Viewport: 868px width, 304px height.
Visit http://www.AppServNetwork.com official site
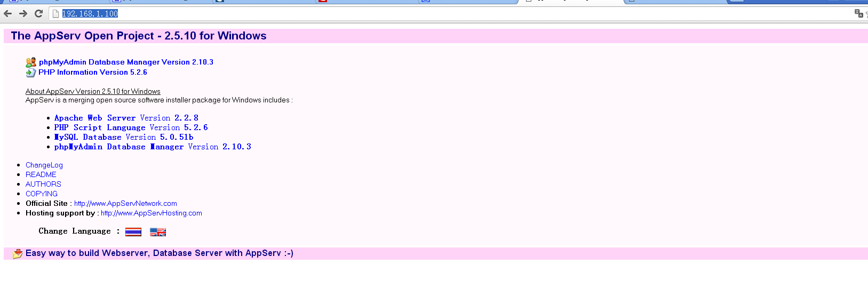[x=125, y=204]
